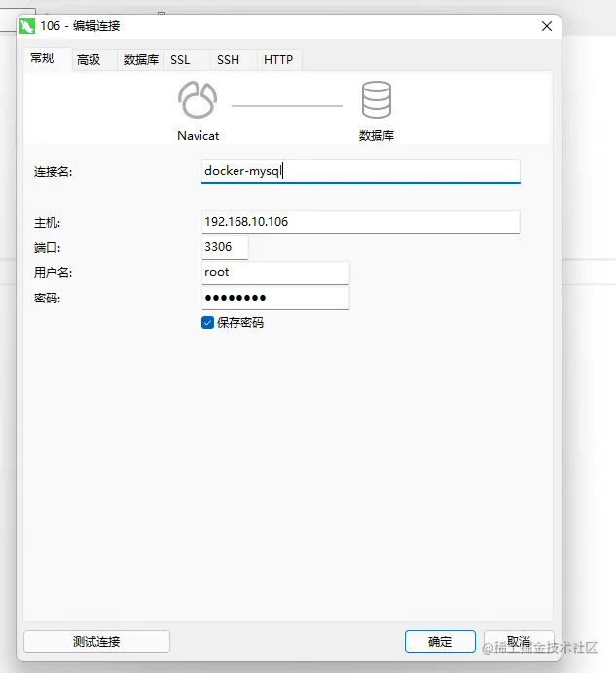Cancel with the 取消 button
Image resolution: width=616 pixels, height=673 pixels.
[x=519, y=641]
